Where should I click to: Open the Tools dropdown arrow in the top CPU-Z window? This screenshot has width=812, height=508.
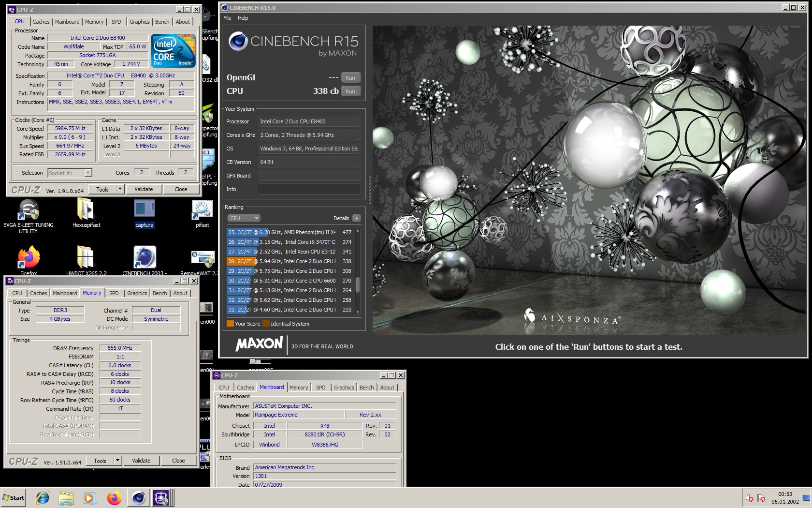coord(120,189)
